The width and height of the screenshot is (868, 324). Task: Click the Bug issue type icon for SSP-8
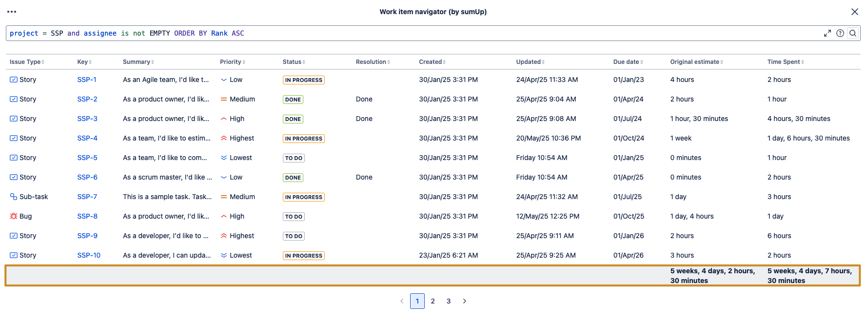coord(14,216)
